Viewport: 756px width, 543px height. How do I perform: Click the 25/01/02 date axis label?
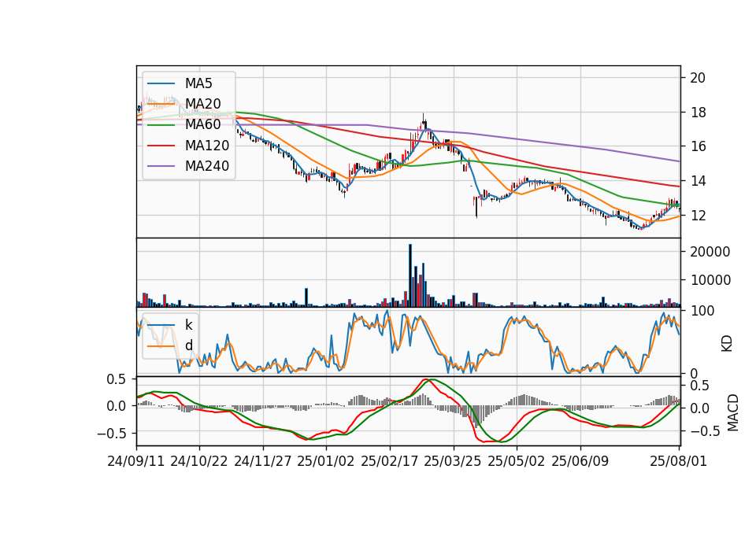click(326, 461)
